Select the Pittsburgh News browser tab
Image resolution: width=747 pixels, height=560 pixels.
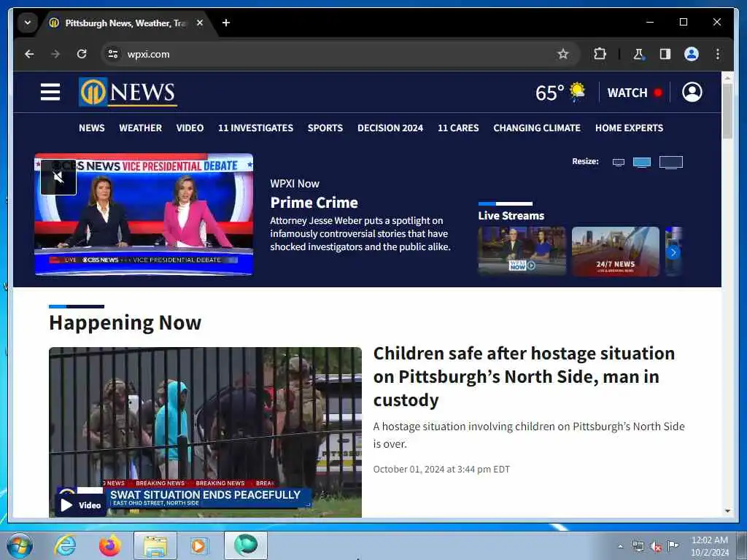click(125, 23)
